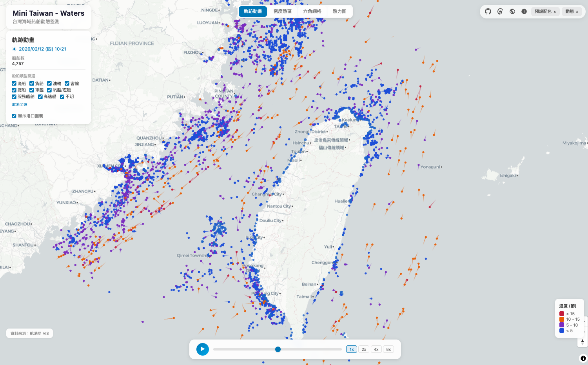Click the globe icon in top toolbar

point(512,11)
